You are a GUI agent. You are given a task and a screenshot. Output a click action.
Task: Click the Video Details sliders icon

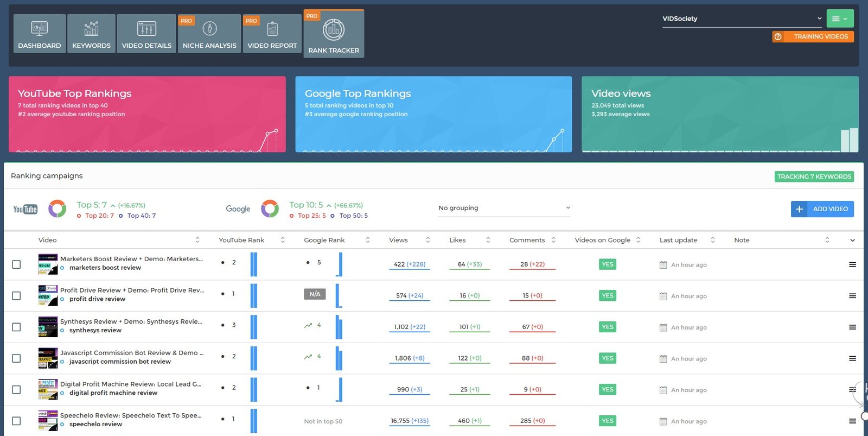[x=146, y=28]
